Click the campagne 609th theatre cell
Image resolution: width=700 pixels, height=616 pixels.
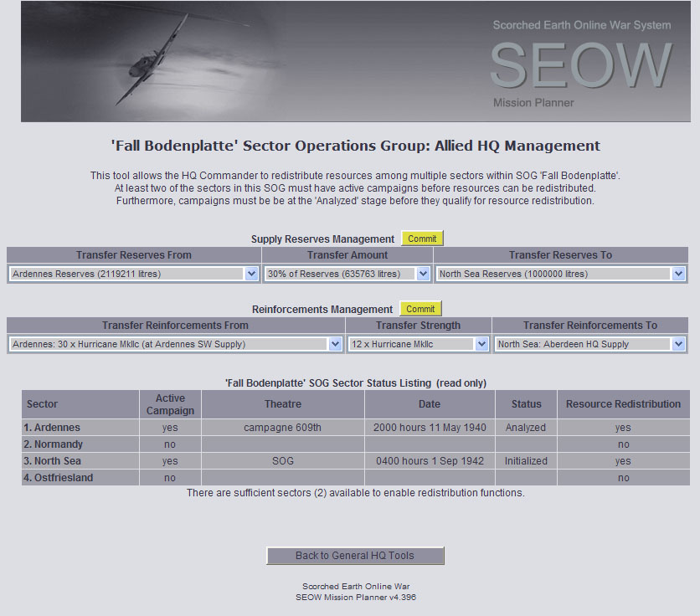(x=283, y=428)
